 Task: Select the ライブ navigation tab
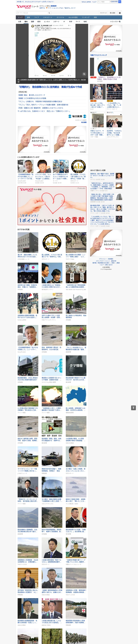[x=37, y=17]
